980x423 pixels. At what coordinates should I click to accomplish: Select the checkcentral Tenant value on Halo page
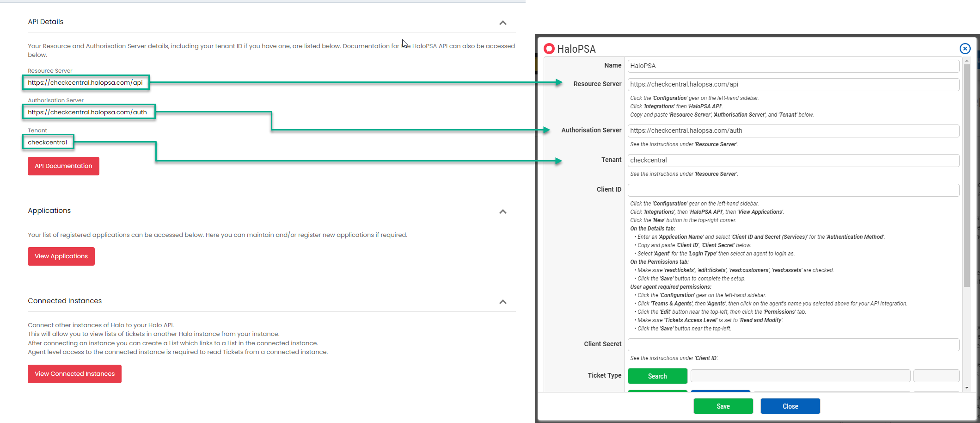click(x=48, y=142)
